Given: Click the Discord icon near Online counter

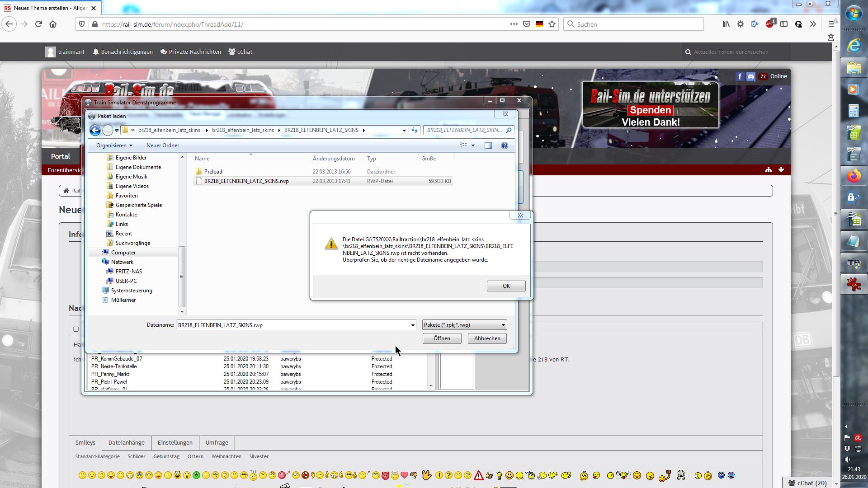Looking at the screenshot, I should point(751,76).
